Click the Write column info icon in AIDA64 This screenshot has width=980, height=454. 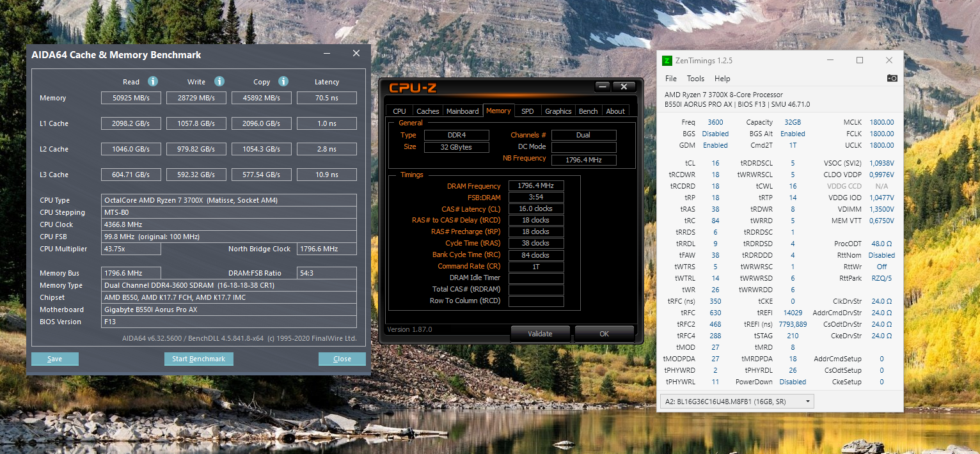[x=219, y=81]
